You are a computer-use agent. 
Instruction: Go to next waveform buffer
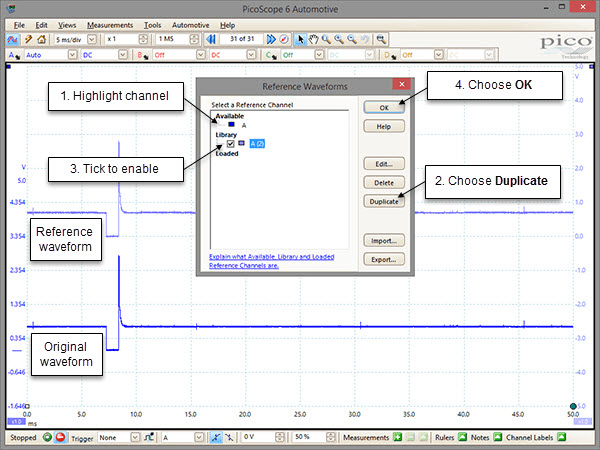[271, 39]
